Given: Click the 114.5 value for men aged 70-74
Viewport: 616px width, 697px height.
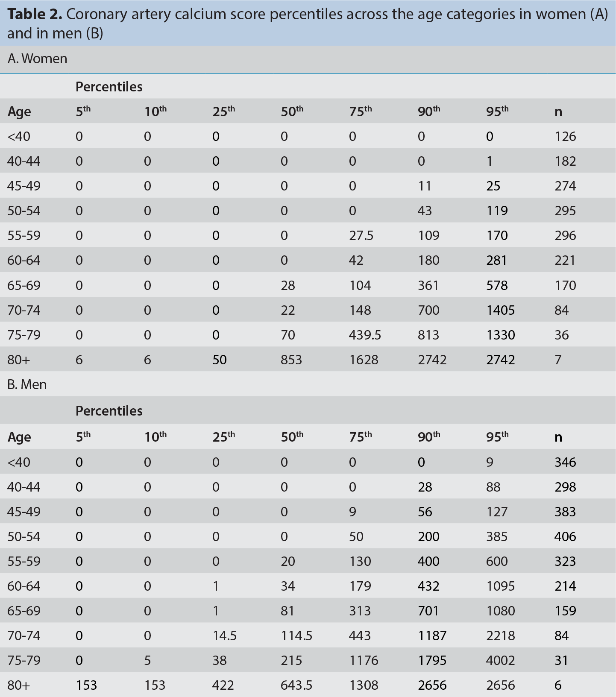Looking at the screenshot, I should (296, 635).
